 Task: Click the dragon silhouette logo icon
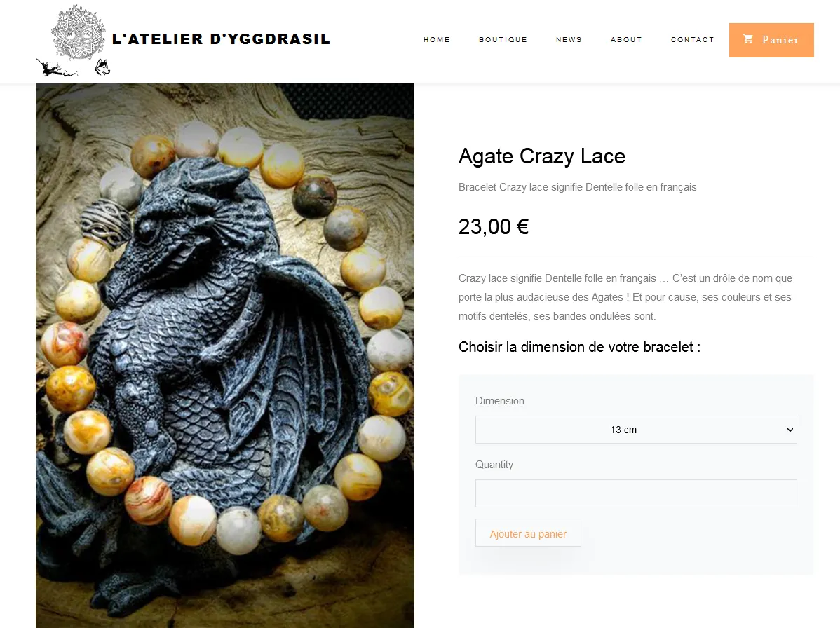[x=57, y=68]
